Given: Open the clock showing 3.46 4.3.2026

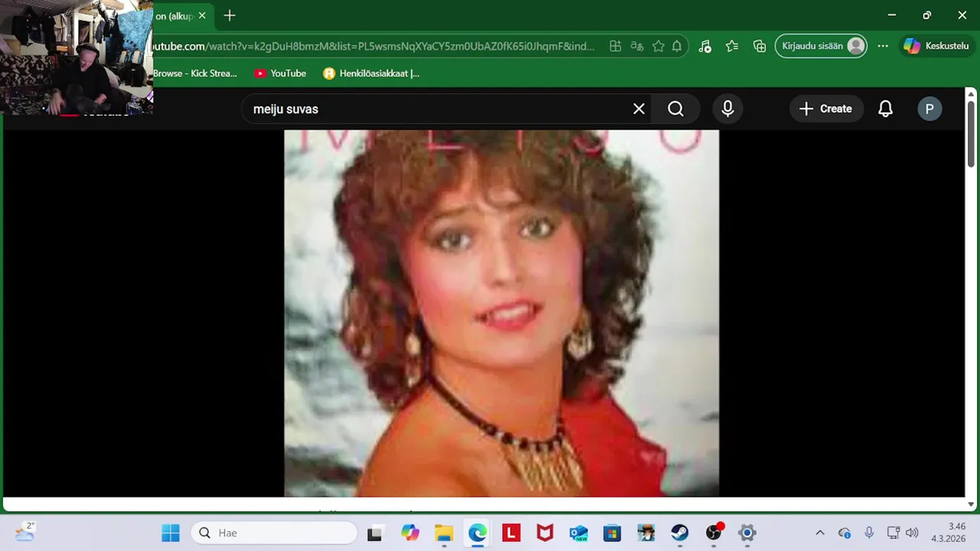Looking at the screenshot, I should pyautogui.click(x=949, y=533).
